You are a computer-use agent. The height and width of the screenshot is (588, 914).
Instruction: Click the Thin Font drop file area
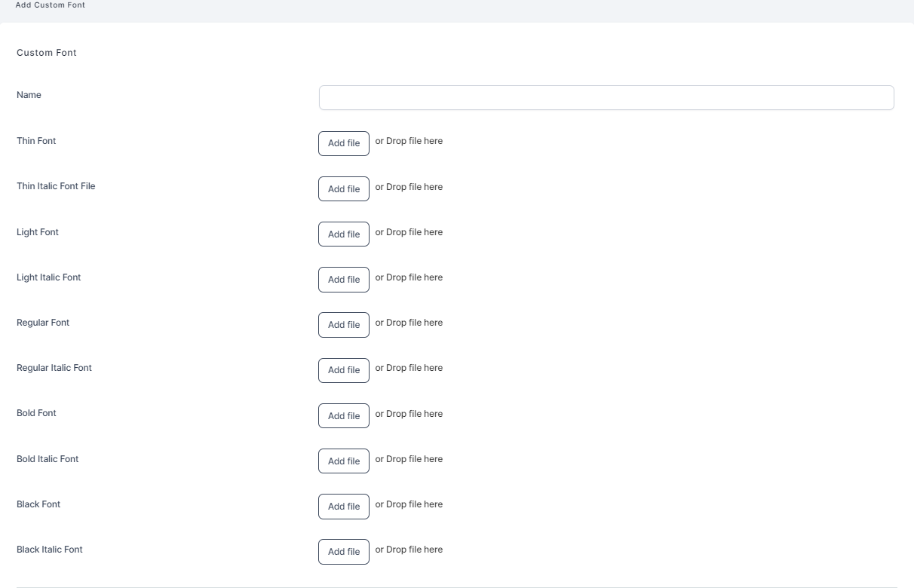[409, 141]
